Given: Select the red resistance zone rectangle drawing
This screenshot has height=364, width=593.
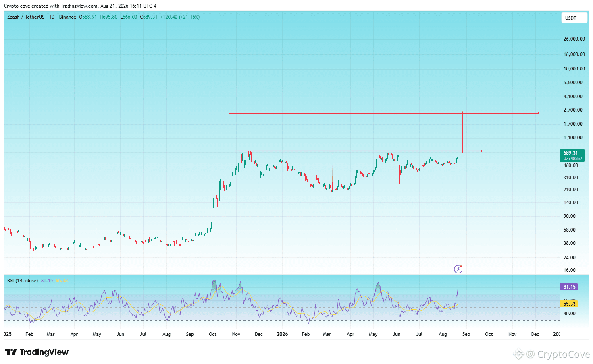Looking at the screenshot, I should click(x=358, y=151).
